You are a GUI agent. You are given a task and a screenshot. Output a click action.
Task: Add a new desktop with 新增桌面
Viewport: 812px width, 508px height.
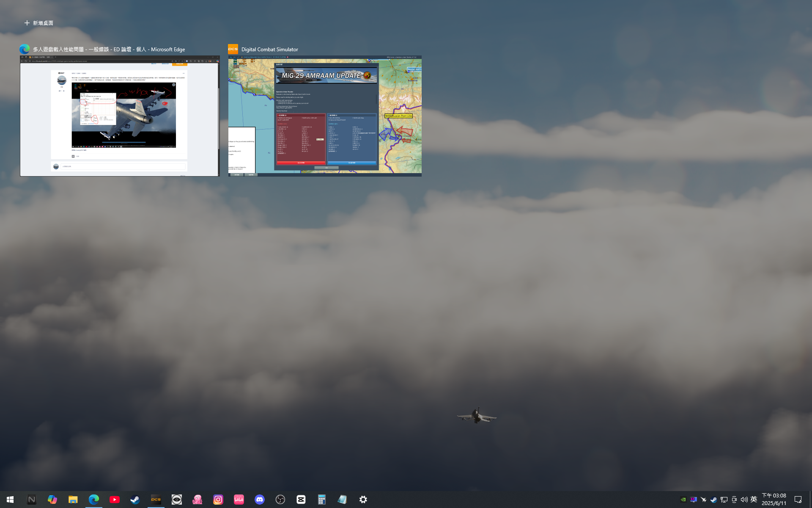(38, 23)
